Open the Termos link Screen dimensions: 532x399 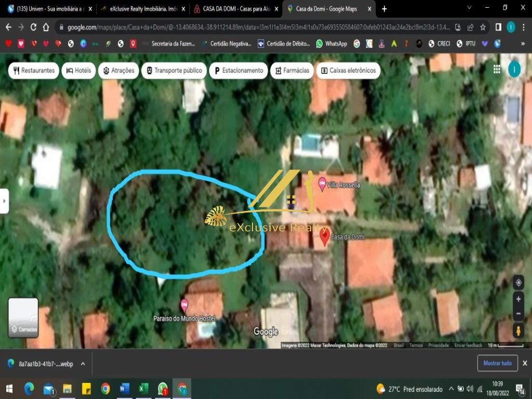click(x=416, y=345)
